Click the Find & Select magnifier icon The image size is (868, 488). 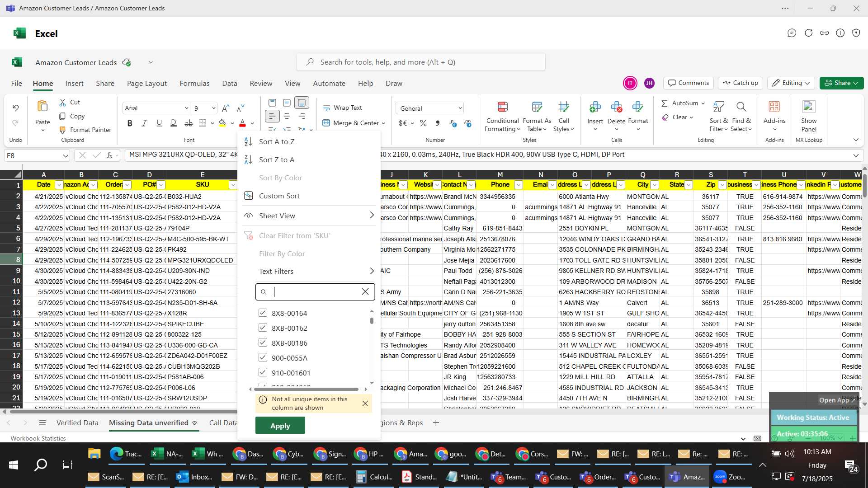pos(741,107)
